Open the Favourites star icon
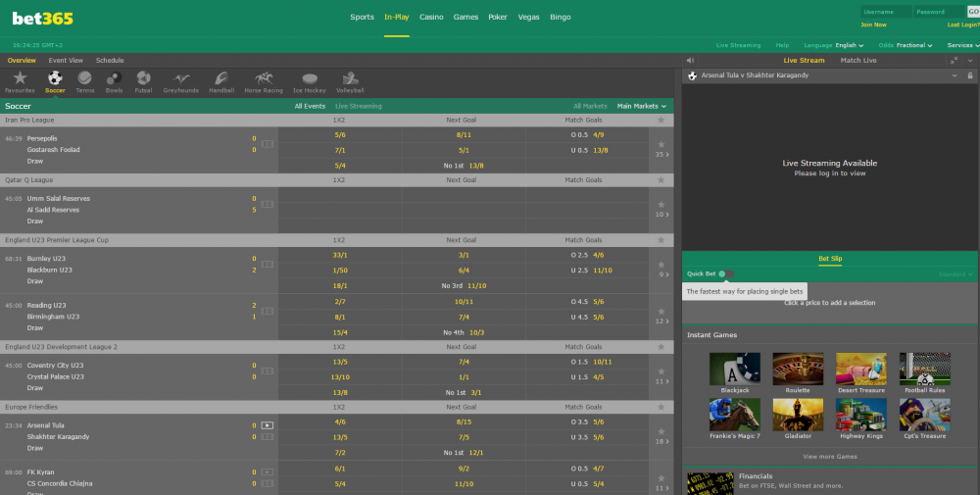This screenshot has height=495, width=980. [x=20, y=78]
